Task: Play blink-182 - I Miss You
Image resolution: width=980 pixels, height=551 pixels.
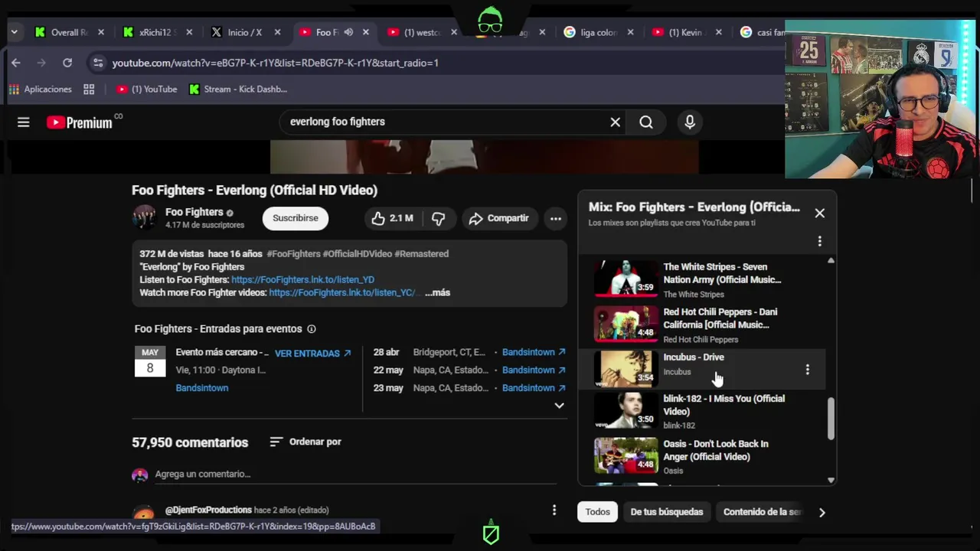Action: point(710,411)
